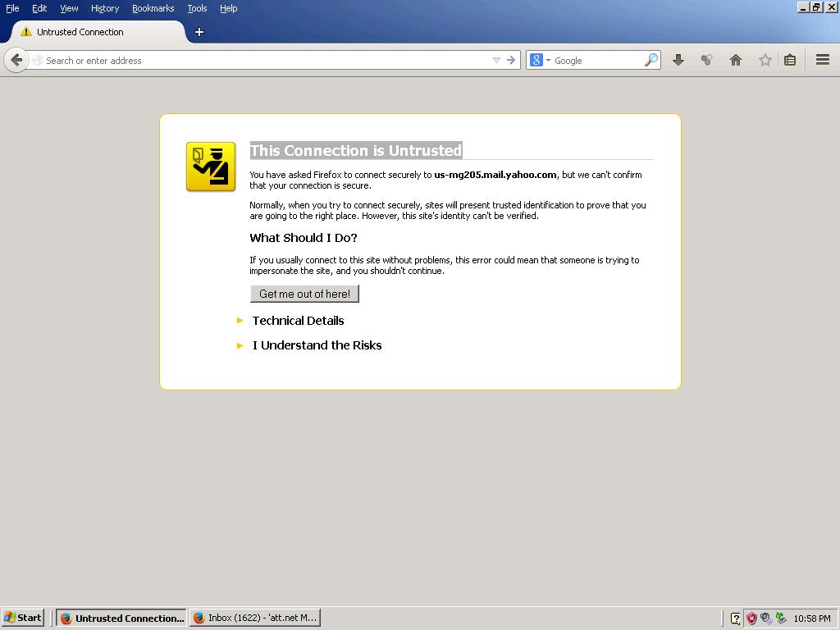Click the share/social icon next to Downloads
840x630 pixels.
706,60
